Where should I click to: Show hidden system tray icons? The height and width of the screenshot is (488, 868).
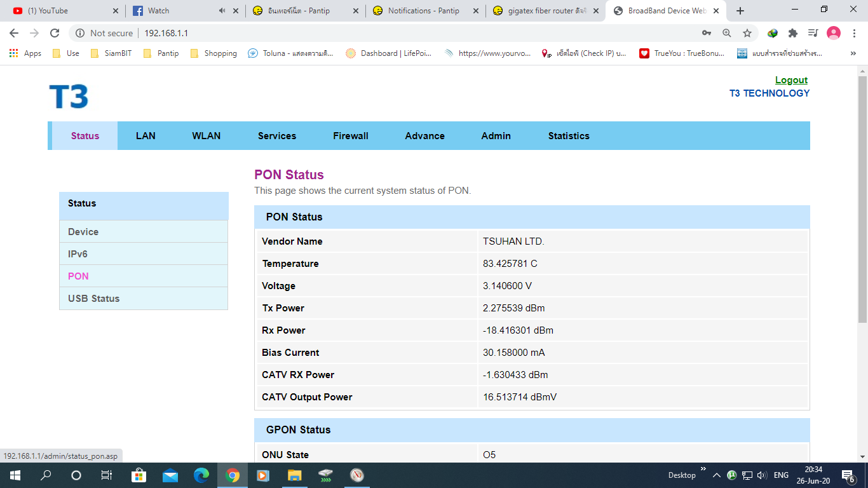716,475
